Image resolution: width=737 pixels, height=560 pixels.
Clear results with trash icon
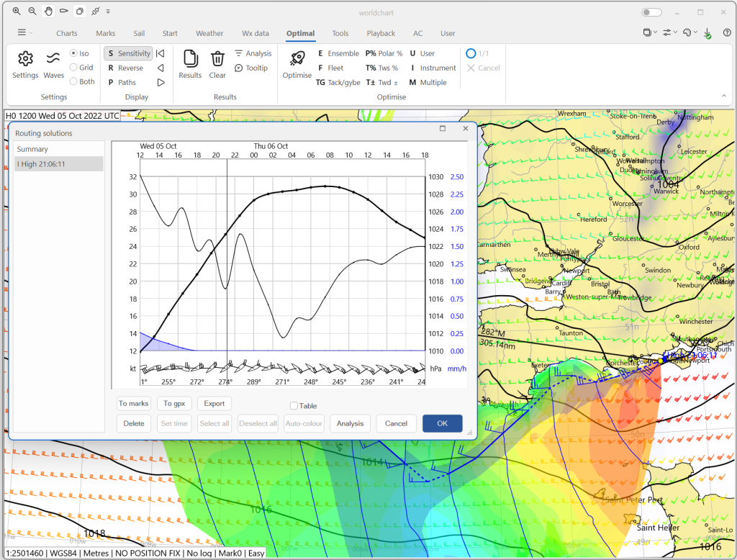click(217, 59)
